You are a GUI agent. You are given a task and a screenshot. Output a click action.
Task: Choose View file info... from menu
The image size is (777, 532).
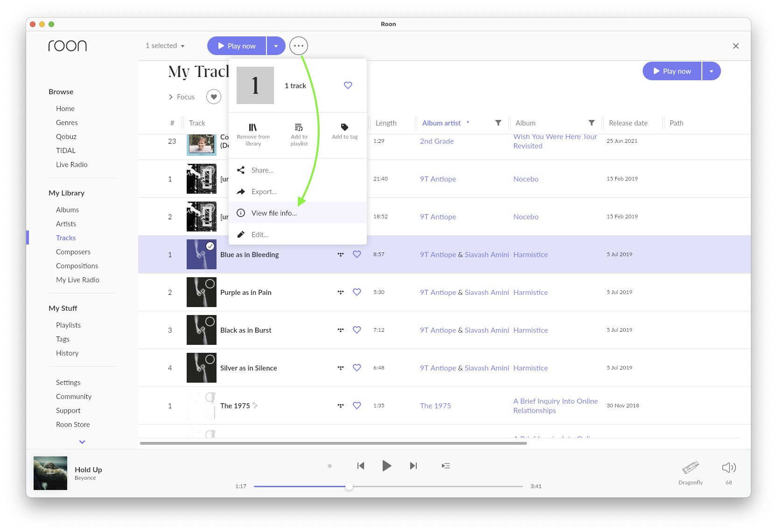pyautogui.click(x=298, y=213)
